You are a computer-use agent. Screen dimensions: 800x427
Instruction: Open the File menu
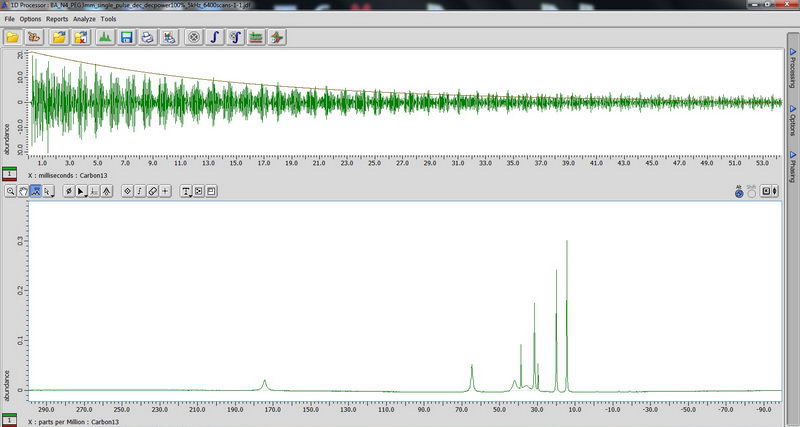click(x=10, y=19)
